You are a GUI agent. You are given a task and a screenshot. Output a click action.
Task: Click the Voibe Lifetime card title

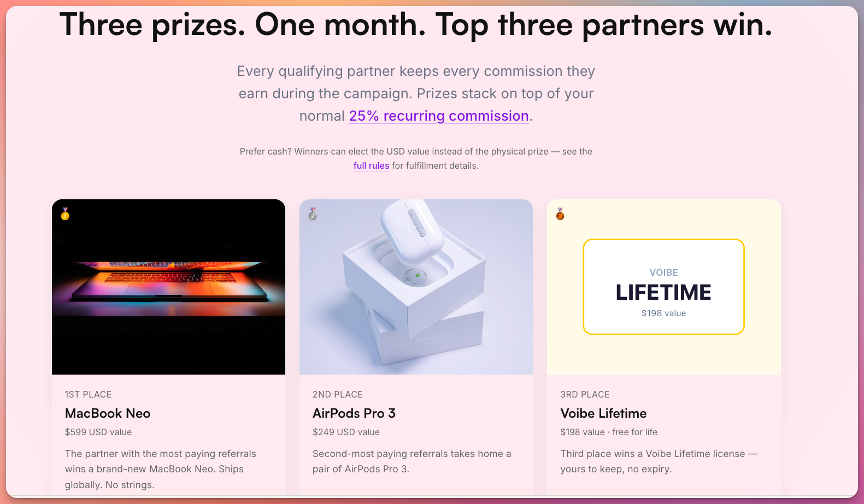[x=603, y=413]
